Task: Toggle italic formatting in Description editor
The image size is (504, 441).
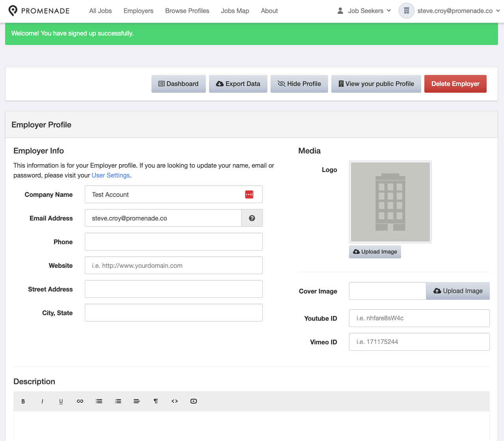Action: pyautogui.click(x=42, y=401)
